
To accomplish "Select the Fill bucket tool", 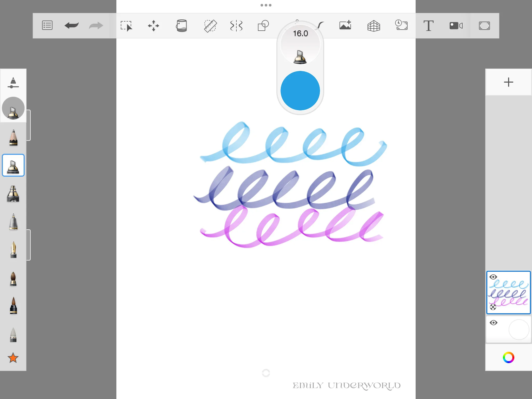I will point(181,25).
